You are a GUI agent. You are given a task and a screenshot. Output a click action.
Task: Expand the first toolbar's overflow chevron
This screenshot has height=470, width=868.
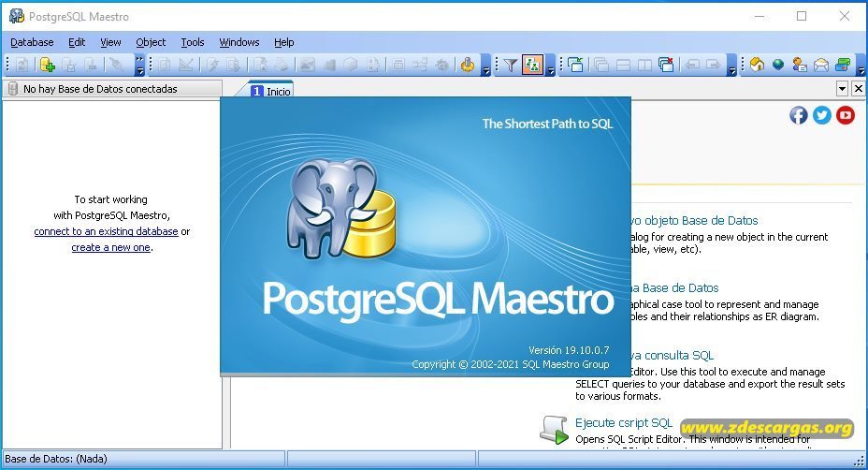coord(139,65)
